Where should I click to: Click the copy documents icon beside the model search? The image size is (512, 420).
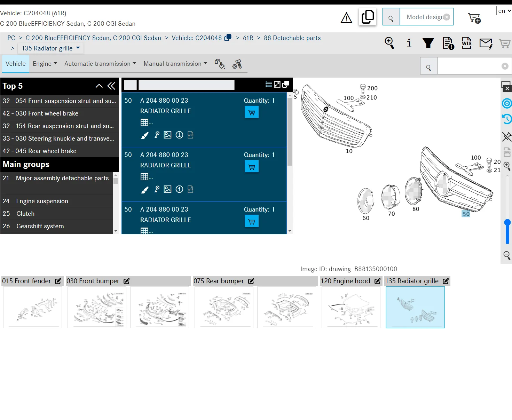(368, 17)
